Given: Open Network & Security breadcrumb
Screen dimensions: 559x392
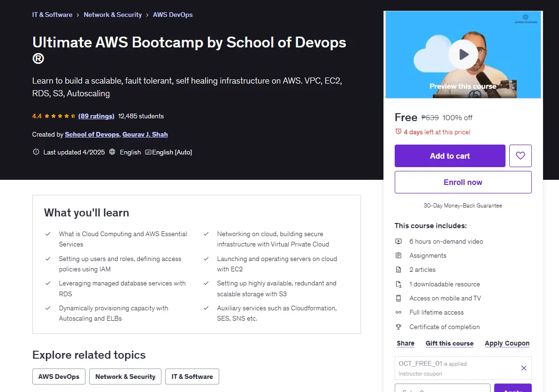Looking at the screenshot, I should (x=113, y=15).
